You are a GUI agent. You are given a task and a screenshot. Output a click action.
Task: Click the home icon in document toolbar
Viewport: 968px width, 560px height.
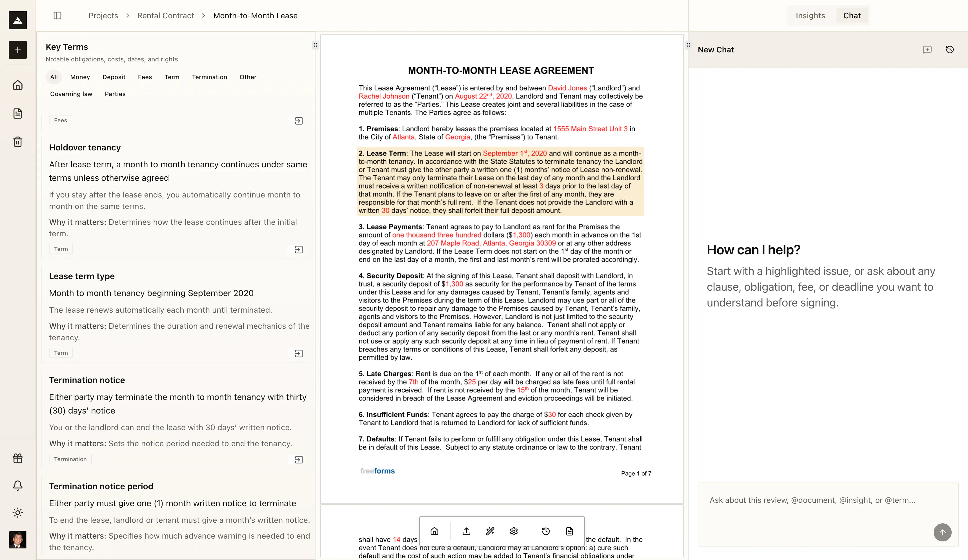tap(434, 531)
